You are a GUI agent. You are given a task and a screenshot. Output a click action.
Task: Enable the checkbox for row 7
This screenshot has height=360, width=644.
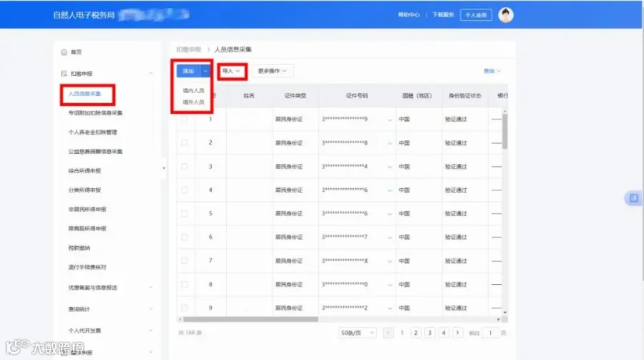(185, 261)
